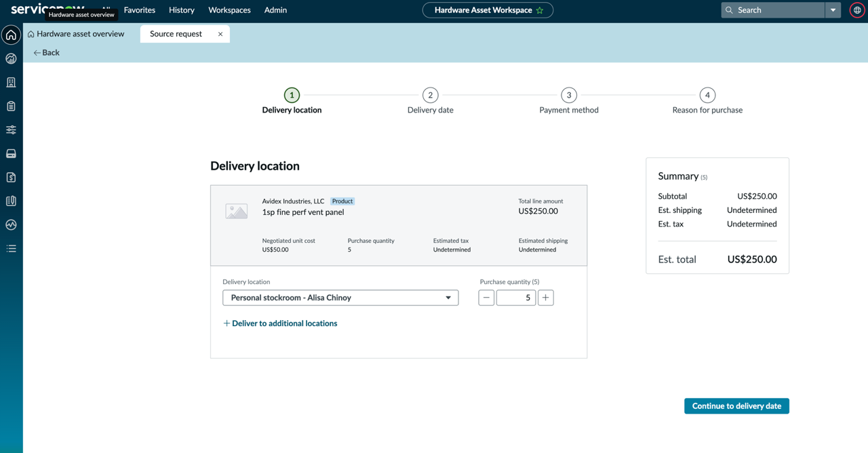This screenshot has width=868, height=453.
Task: Select step 1 Delivery location
Action: pyautogui.click(x=292, y=101)
